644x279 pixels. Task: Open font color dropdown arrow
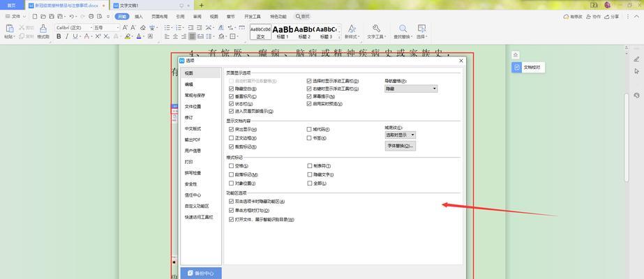(x=144, y=36)
